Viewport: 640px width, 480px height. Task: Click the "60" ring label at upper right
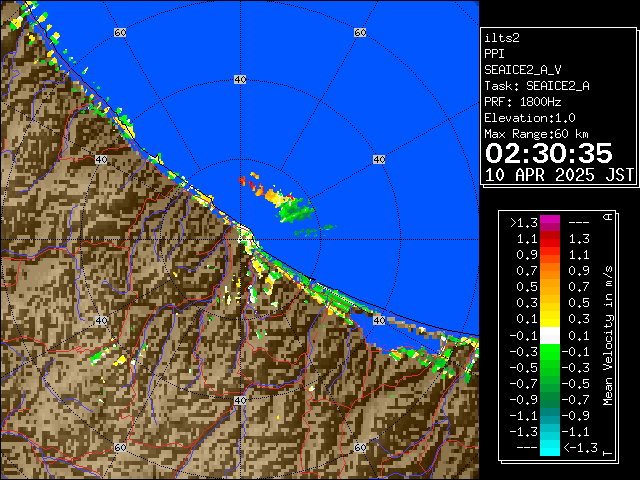[x=360, y=32]
